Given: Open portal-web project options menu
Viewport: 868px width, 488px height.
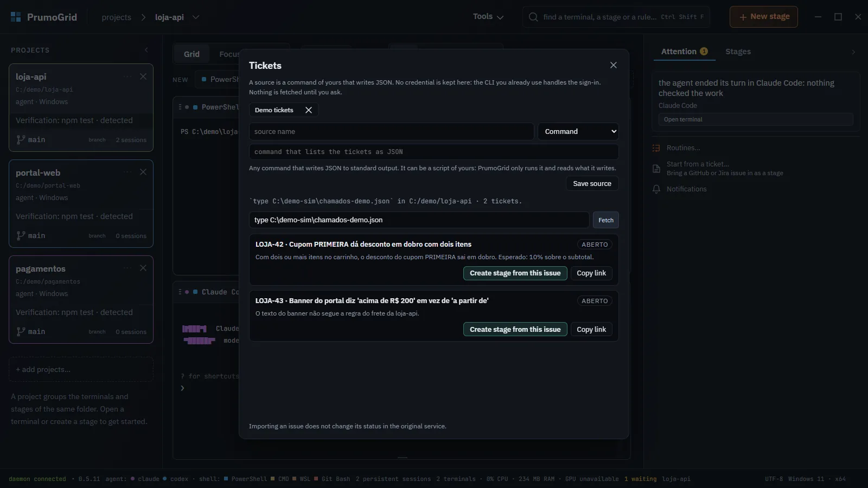Looking at the screenshot, I should [127, 172].
